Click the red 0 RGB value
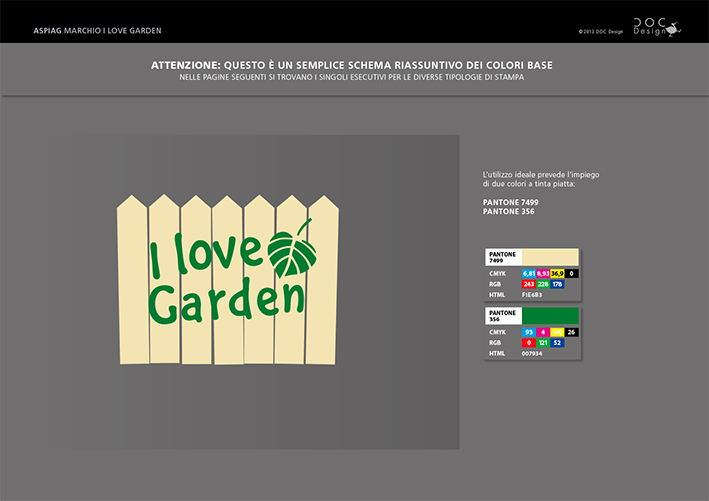The image size is (709, 501). point(529,343)
